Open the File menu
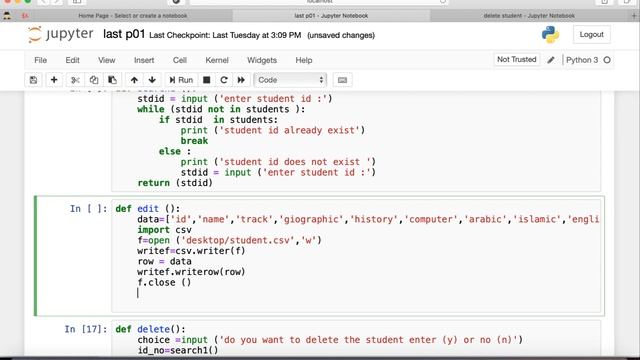This screenshot has height=360, width=640. [40, 60]
